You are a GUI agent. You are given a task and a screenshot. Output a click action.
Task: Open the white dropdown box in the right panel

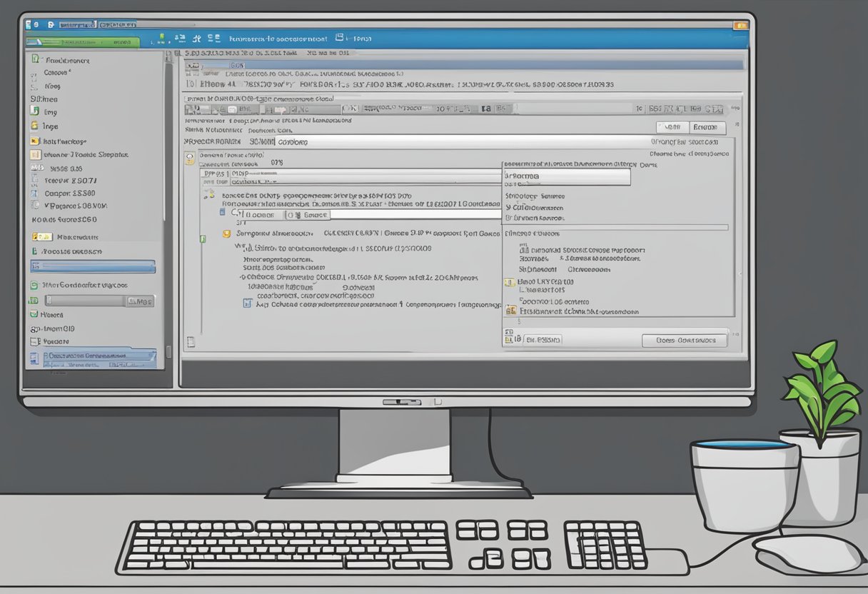(x=567, y=176)
